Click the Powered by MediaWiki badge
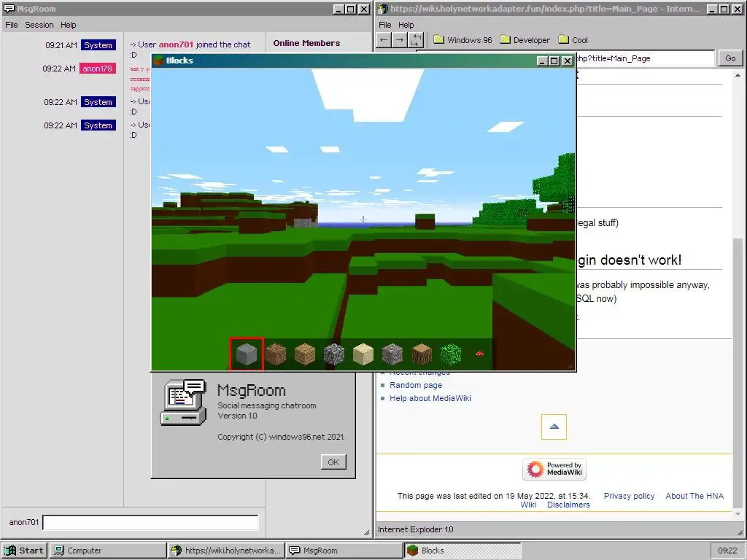The image size is (747, 560). click(x=554, y=469)
